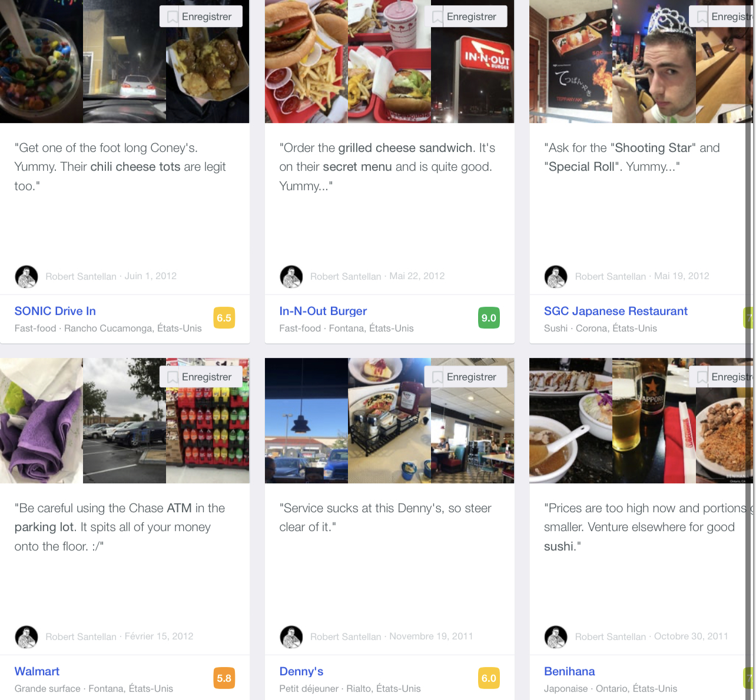View the In-N-Out sign photo thumbnail
756x700 pixels.
[x=473, y=61]
